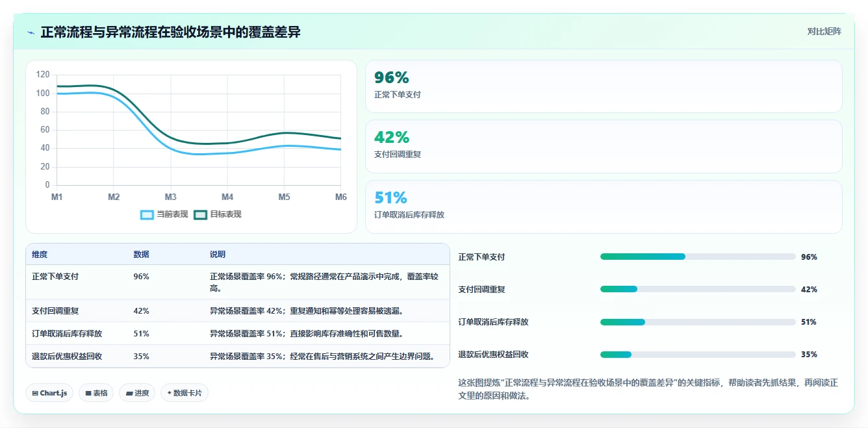Click table cell 正常下单支付
The width and height of the screenshot is (868, 428).
click(x=55, y=277)
